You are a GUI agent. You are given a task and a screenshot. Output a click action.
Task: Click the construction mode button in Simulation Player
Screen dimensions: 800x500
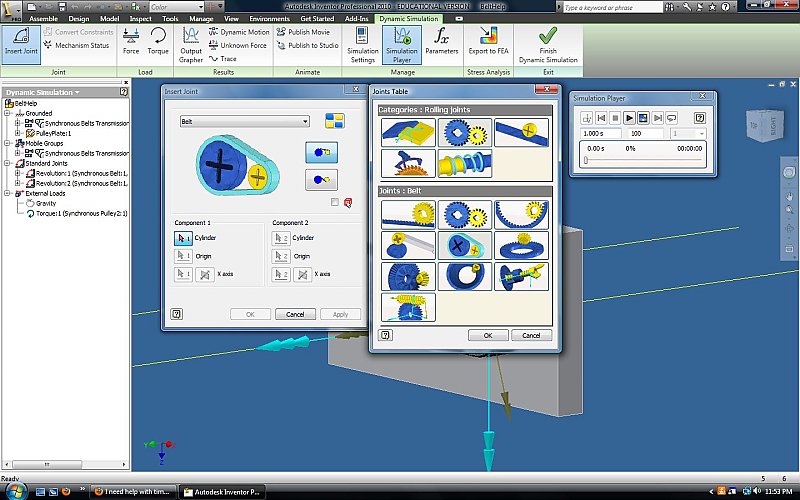pos(587,118)
